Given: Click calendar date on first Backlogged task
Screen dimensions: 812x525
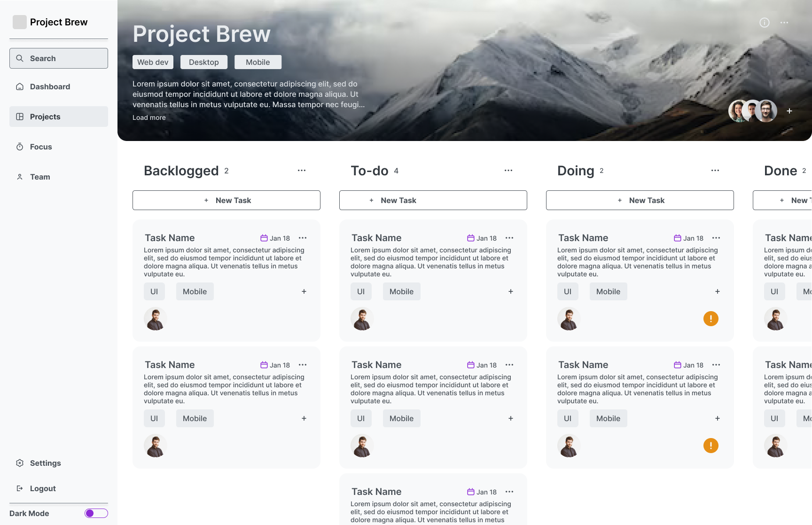Looking at the screenshot, I should [x=275, y=238].
